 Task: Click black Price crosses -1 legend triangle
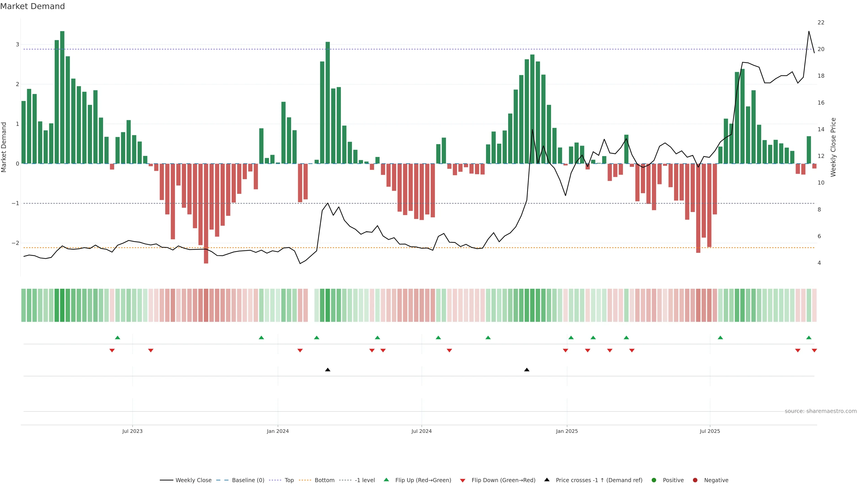point(547,480)
